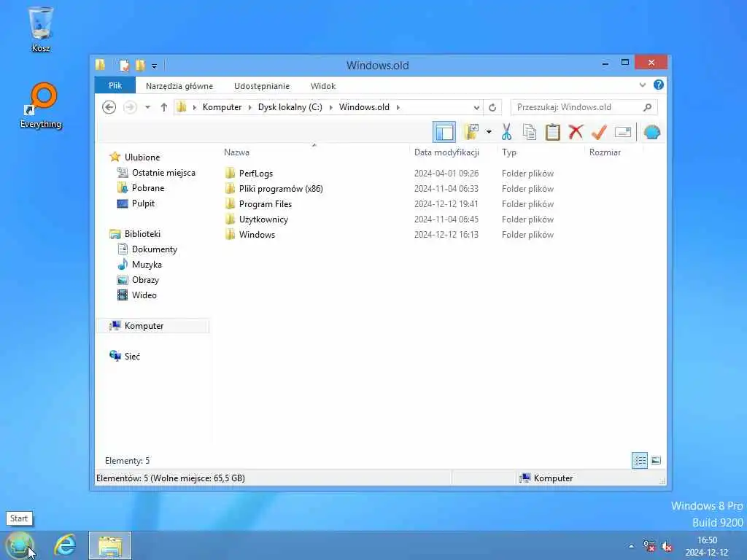Click the Paste clipboard icon
747x560 pixels.
553,132
